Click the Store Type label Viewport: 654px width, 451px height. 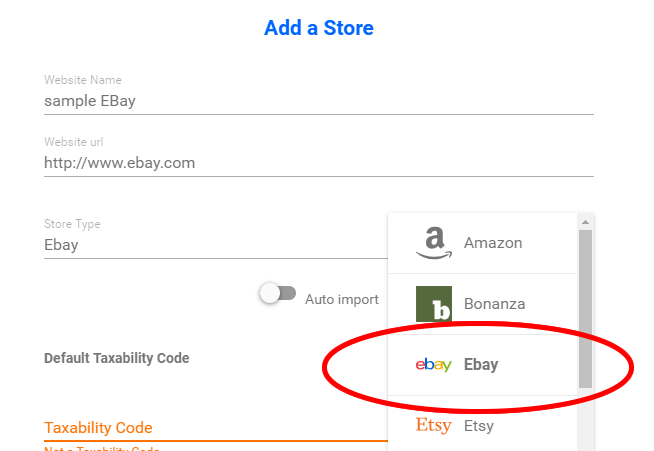point(72,224)
